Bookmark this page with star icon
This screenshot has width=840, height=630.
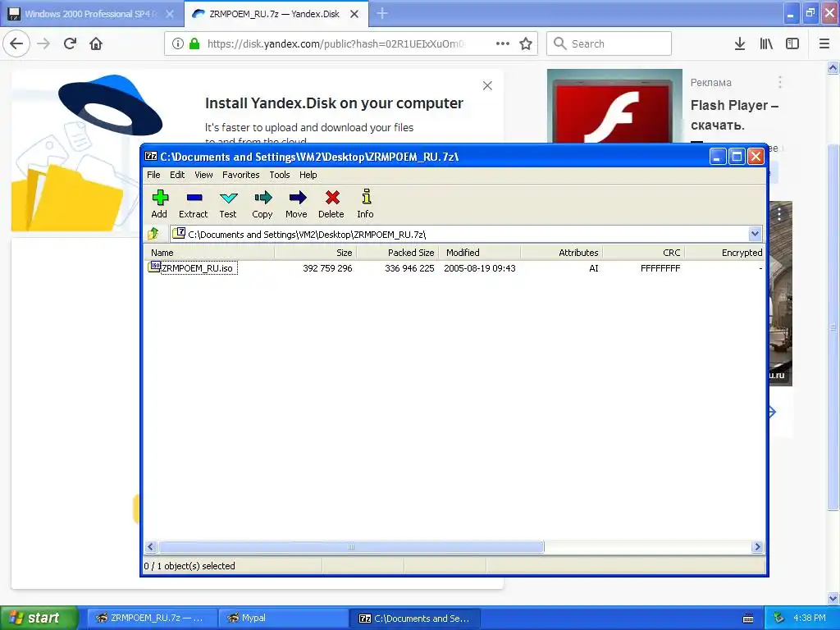(526, 43)
